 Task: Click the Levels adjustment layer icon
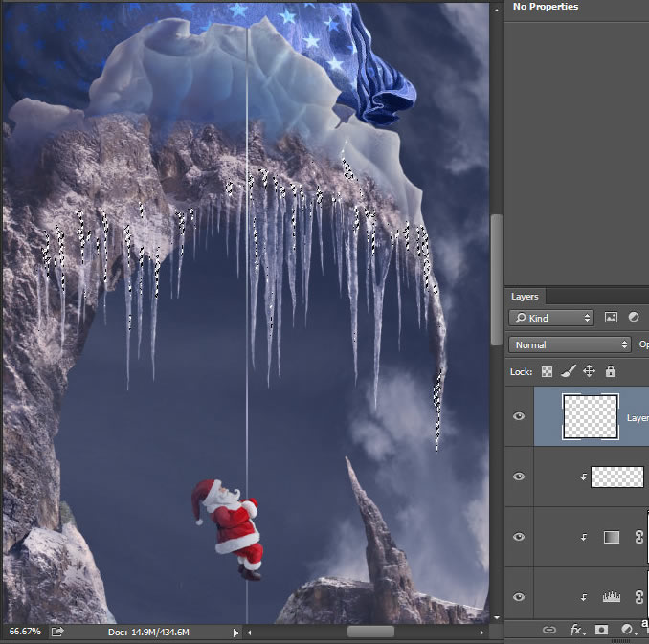[611, 597]
